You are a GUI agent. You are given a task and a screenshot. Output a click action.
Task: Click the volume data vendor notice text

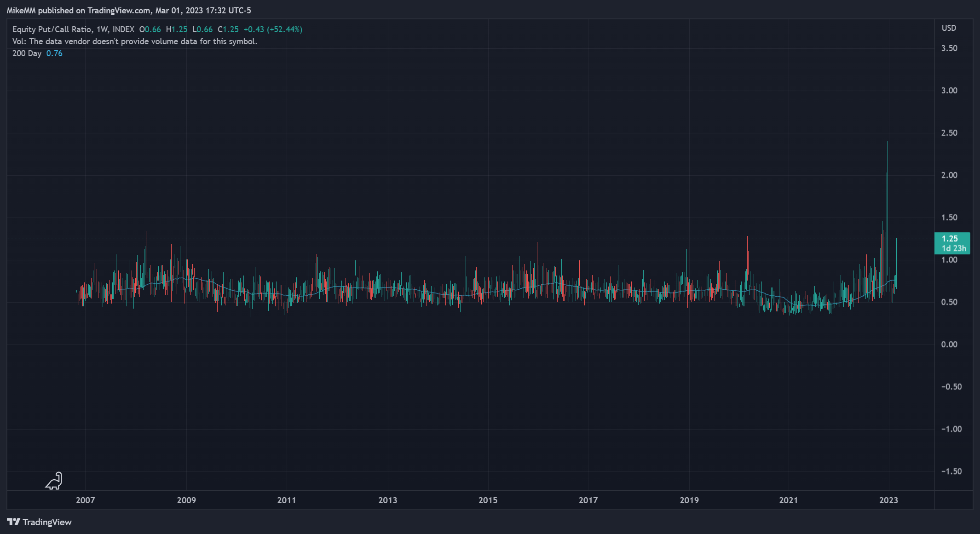tap(135, 41)
